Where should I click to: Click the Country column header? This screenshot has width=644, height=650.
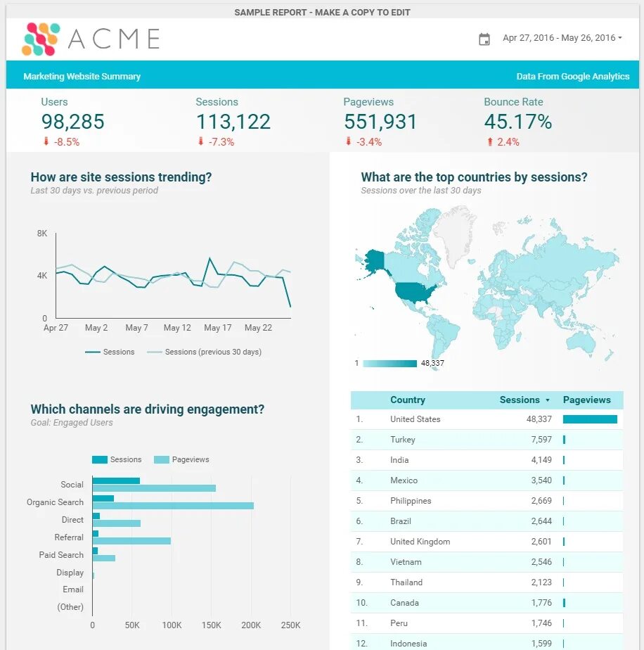pos(408,400)
